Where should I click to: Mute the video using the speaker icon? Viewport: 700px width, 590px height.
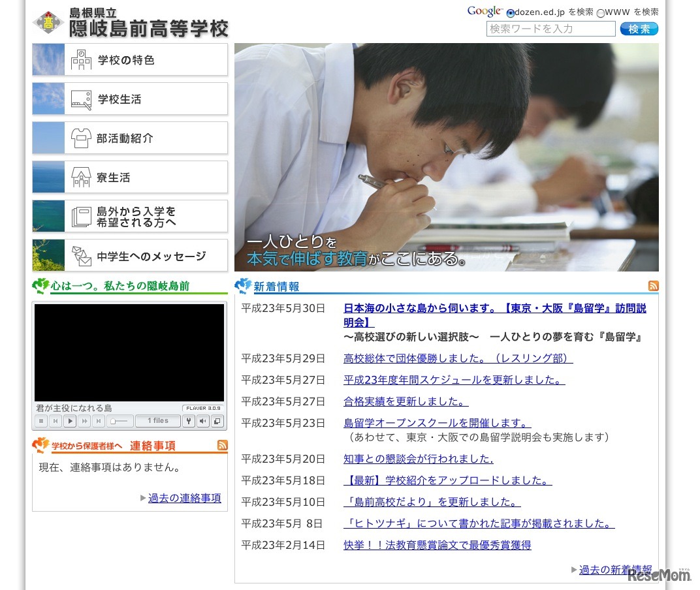[203, 421]
